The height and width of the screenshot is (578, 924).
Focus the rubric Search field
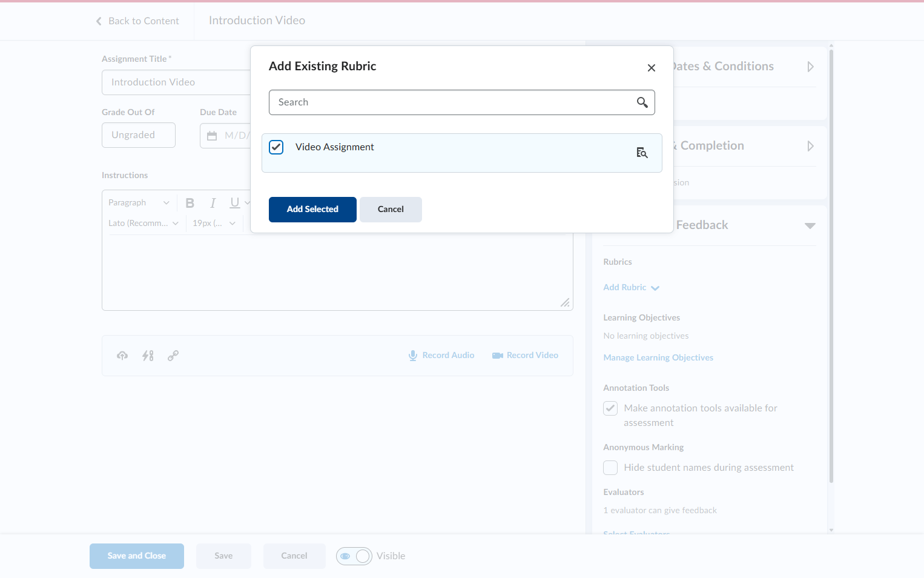(461, 102)
